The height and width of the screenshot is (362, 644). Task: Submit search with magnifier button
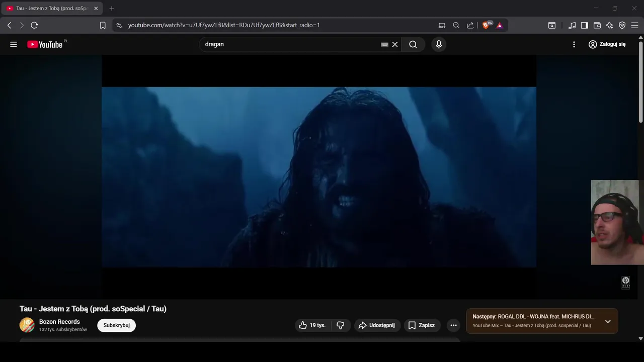click(x=413, y=44)
